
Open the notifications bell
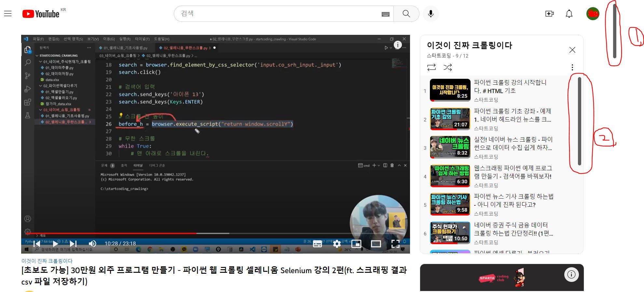pyautogui.click(x=569, y=14)
